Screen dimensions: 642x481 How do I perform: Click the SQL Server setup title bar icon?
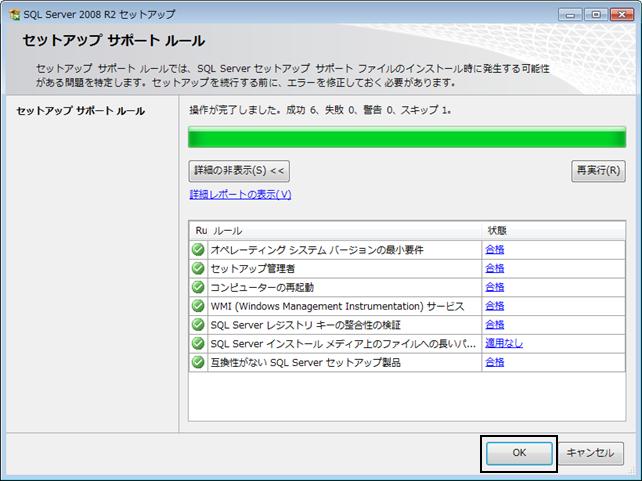(15, 15)
